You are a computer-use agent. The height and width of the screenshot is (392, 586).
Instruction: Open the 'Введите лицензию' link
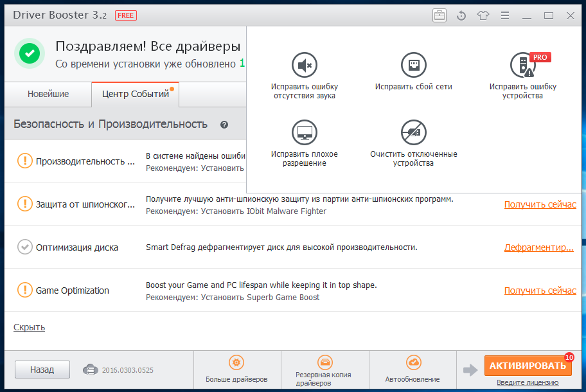click(528, 382)
